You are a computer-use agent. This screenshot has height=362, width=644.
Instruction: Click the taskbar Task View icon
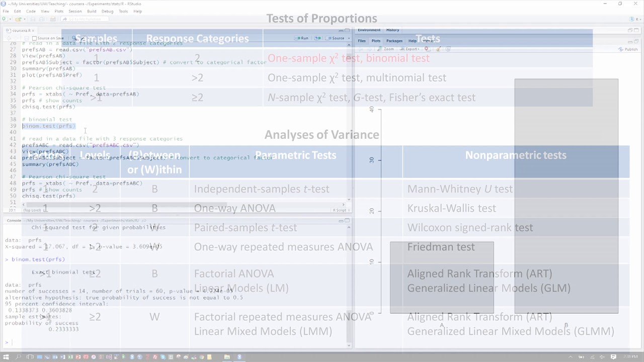click(30, 357)
